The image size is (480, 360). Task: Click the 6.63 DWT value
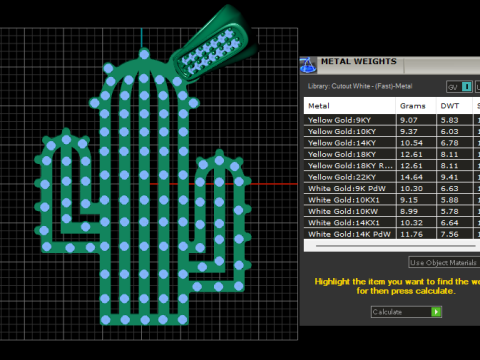[x=449, y=188]
